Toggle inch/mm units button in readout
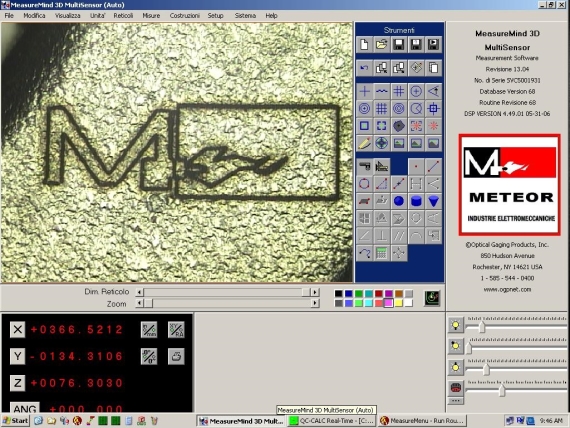This screenshot has width=570, height=428. [149, 329]
